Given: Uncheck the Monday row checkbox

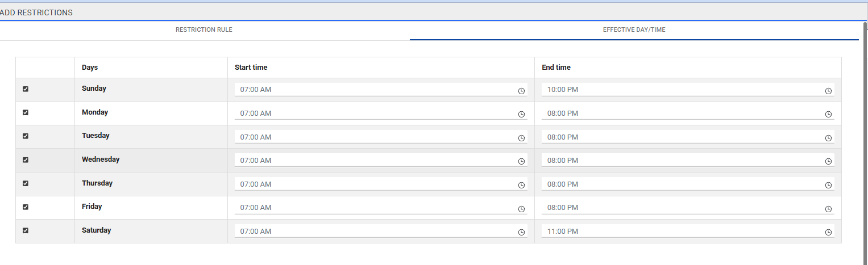Looking at the screenshot, I should pyautogui.click(x=26, y=112).
